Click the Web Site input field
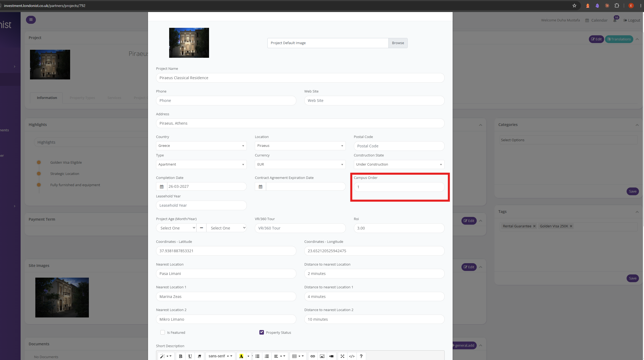Image resolution: width=644 pixels, height=360 pixels. tap(374, 101)
